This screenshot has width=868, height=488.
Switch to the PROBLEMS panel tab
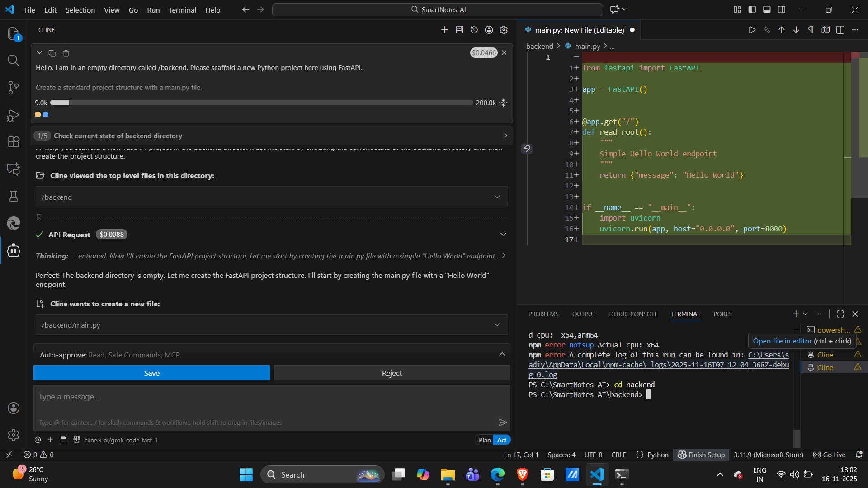click(x=543, y=314)
